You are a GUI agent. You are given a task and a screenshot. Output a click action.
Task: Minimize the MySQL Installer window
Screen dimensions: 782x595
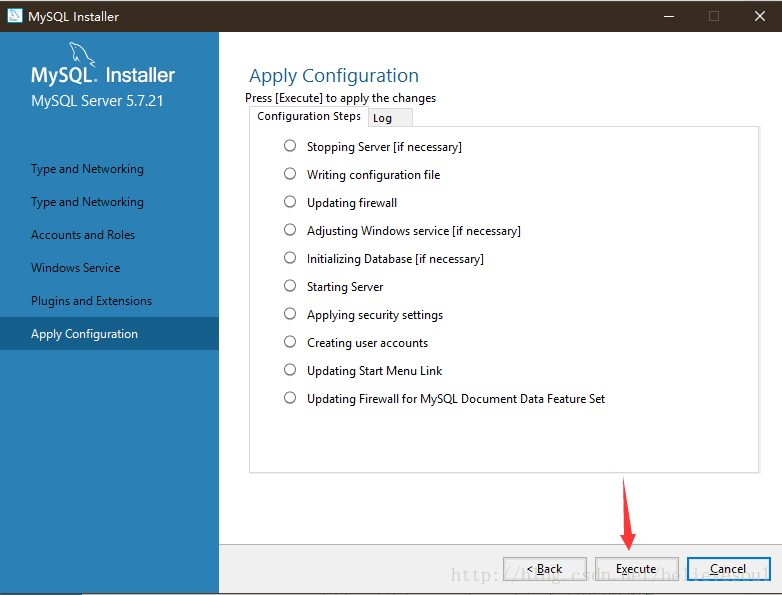coord(669,16)
